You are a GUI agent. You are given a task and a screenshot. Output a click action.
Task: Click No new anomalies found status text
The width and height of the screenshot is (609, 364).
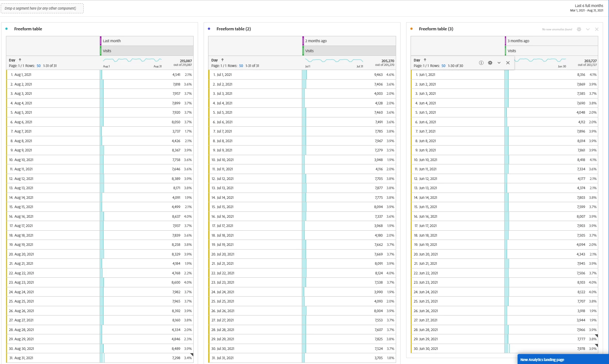557,30
